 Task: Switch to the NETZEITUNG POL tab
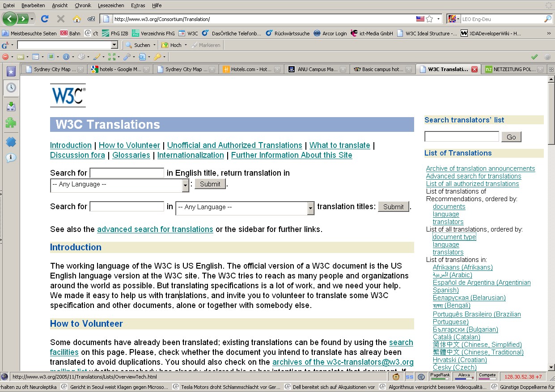[515, 69]
